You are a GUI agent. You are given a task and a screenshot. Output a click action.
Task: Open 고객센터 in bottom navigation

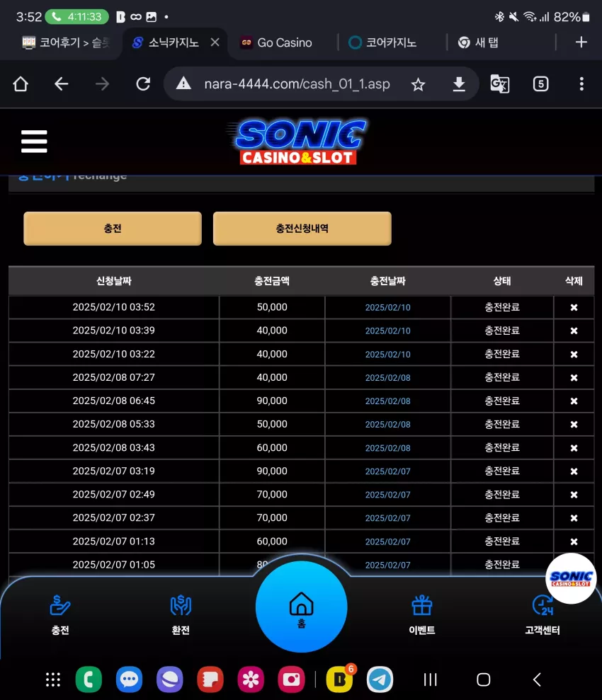[543, 615]
